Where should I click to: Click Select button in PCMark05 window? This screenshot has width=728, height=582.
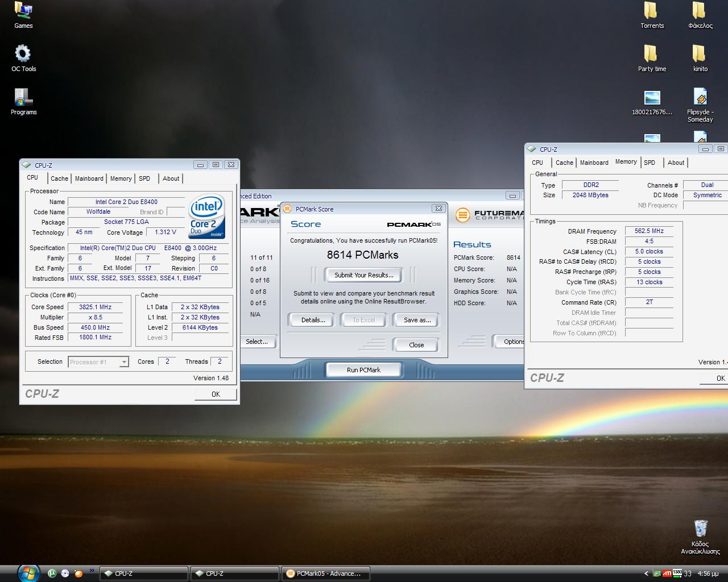point(258,342)
